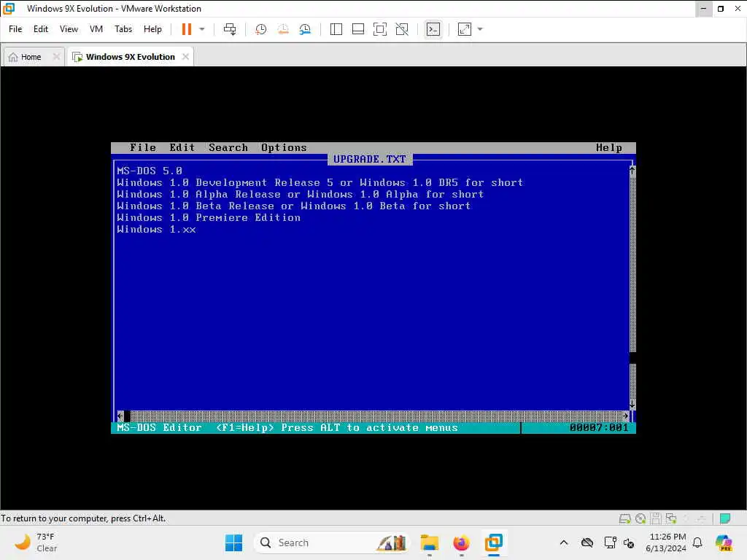Click the editor's horizontal scroll left arrow
The height and width of the screenshot is (560, 747).
[120, 416]
